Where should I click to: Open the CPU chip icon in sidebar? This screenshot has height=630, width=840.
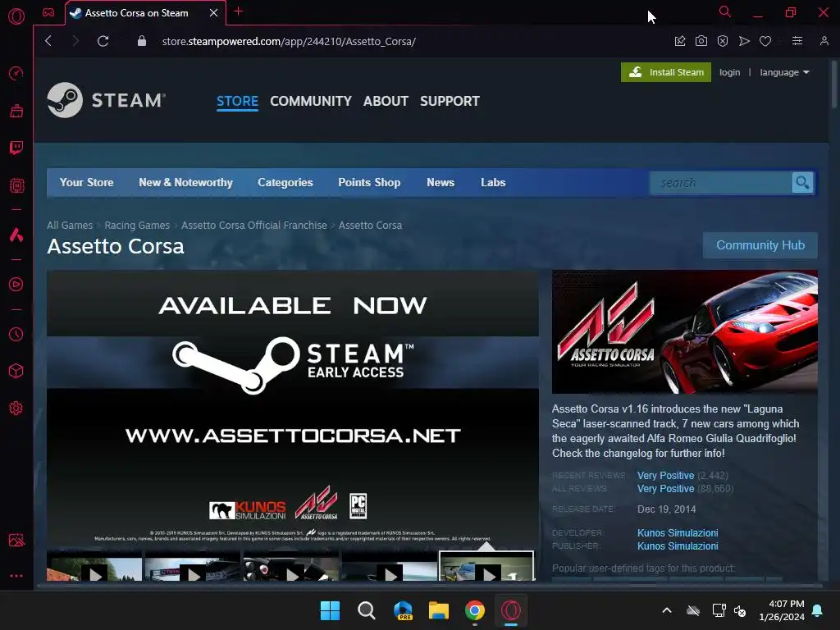pyautogui.click(x=16, y=185)
